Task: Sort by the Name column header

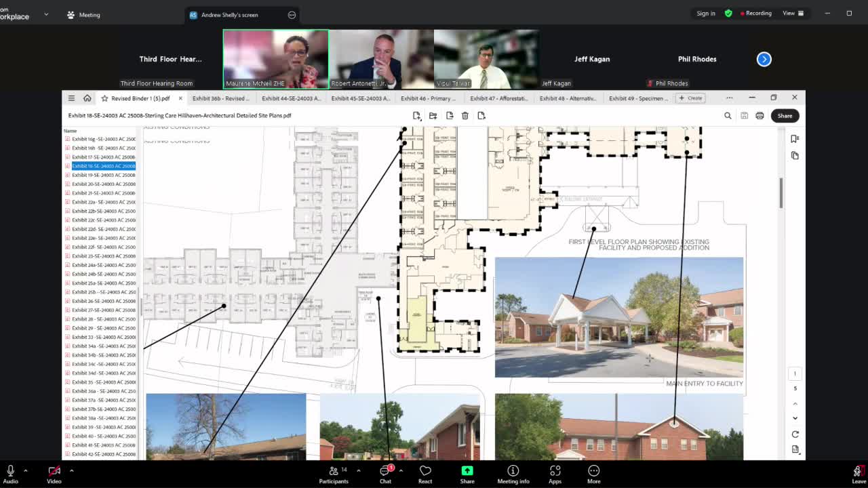Action: tap(71, 131)
